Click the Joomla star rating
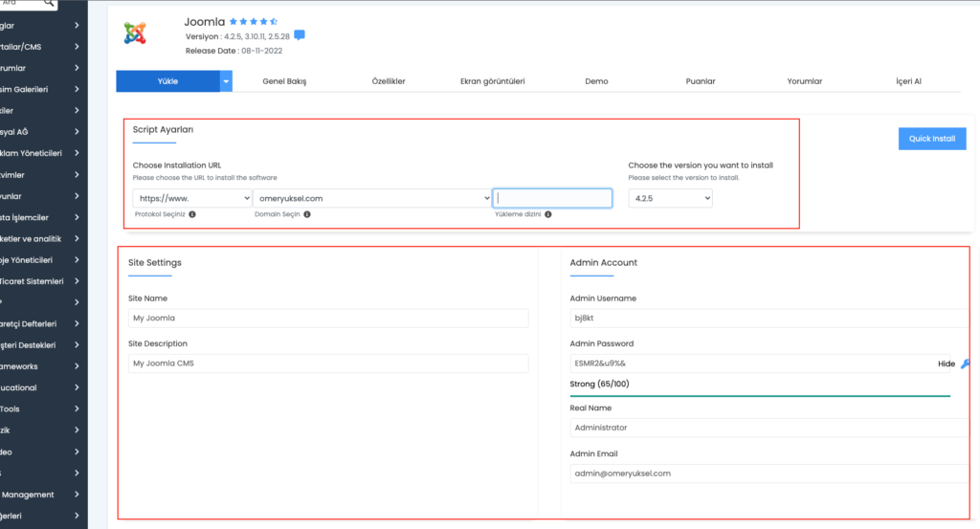Viewport: 980px width, 529px height. pyautogui.click(x=254, y=21)
